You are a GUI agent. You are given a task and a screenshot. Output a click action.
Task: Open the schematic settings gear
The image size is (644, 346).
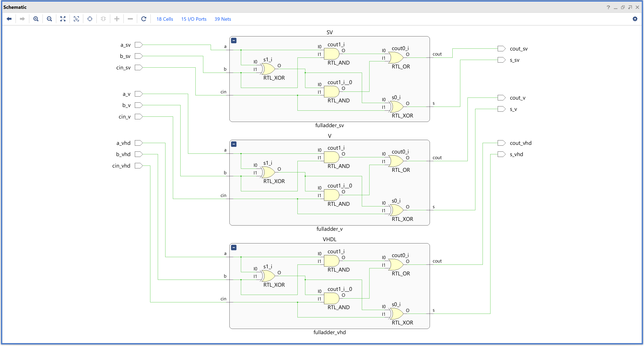coord(635,19)
